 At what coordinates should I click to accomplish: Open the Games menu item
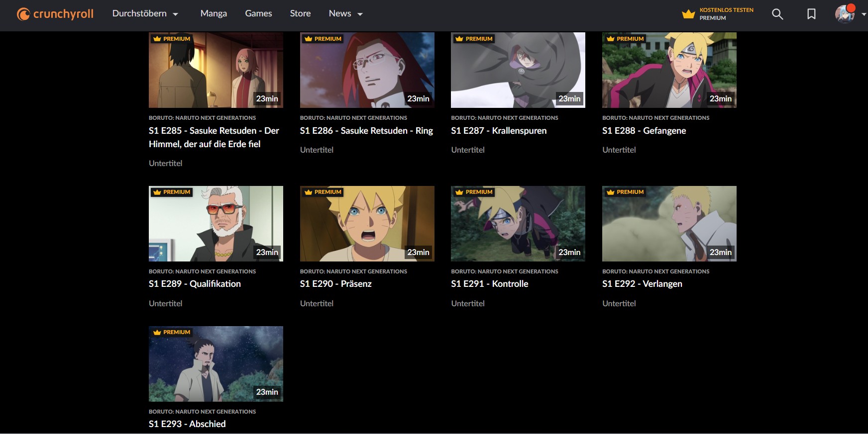[x=258, y=14]
